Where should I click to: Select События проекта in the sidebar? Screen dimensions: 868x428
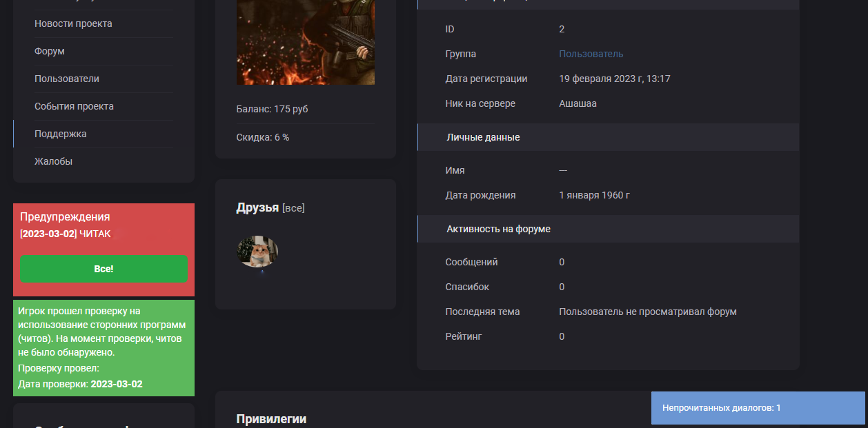74,106
